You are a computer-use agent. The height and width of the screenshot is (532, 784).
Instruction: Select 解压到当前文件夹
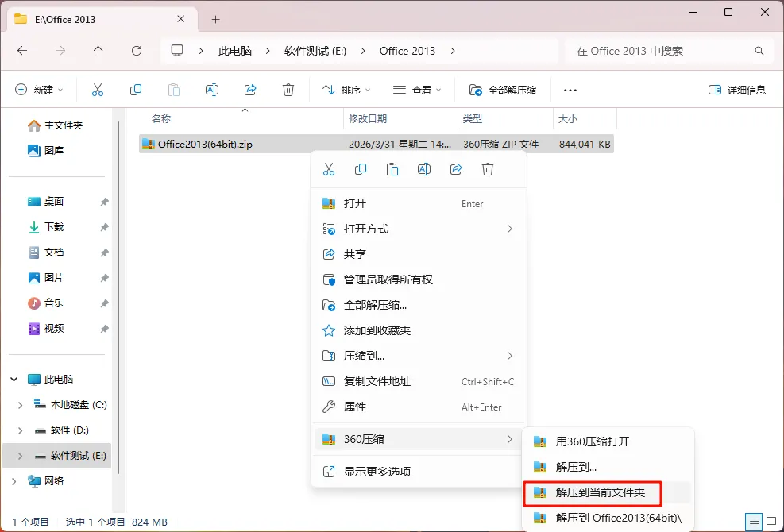[608, 493]
